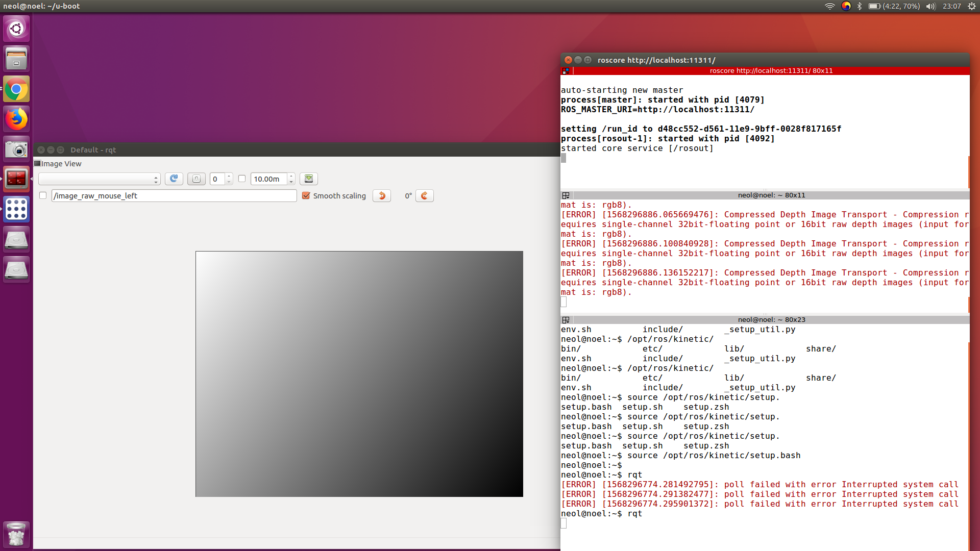Click the /image_raw_mouse_left topic field
Screen dimensions: 980x551
click(174, 196)
